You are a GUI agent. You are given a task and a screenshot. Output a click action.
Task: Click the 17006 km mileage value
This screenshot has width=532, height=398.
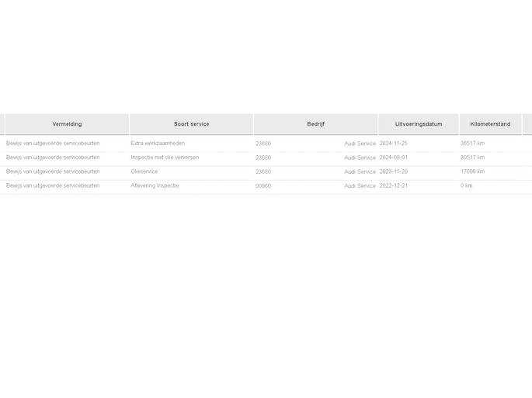pos(472,171)
